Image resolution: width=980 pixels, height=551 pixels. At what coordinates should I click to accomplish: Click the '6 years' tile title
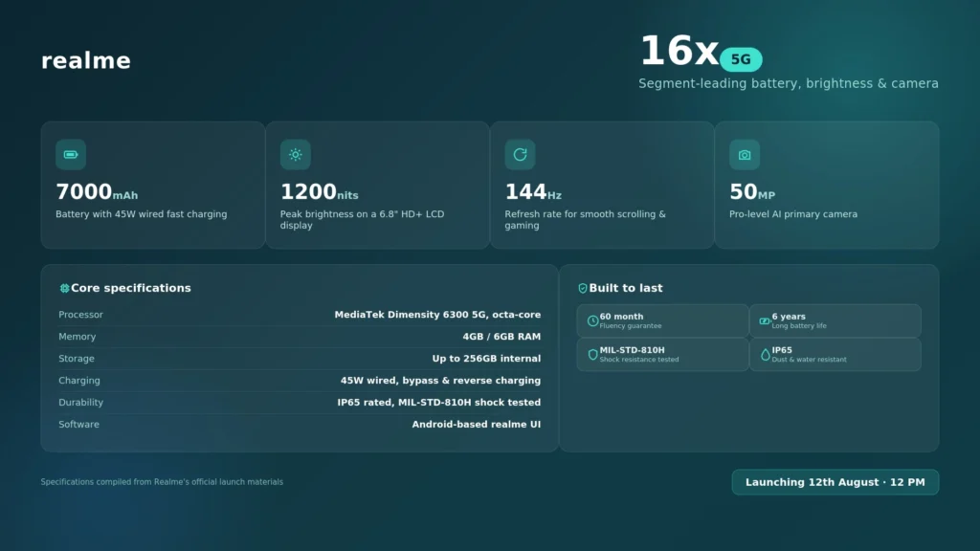(789, 317)
